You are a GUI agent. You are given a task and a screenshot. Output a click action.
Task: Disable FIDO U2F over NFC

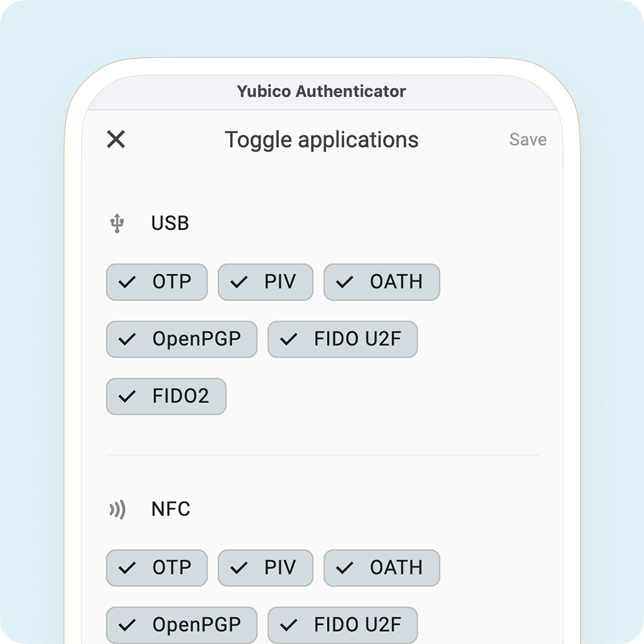click(342, 625)
